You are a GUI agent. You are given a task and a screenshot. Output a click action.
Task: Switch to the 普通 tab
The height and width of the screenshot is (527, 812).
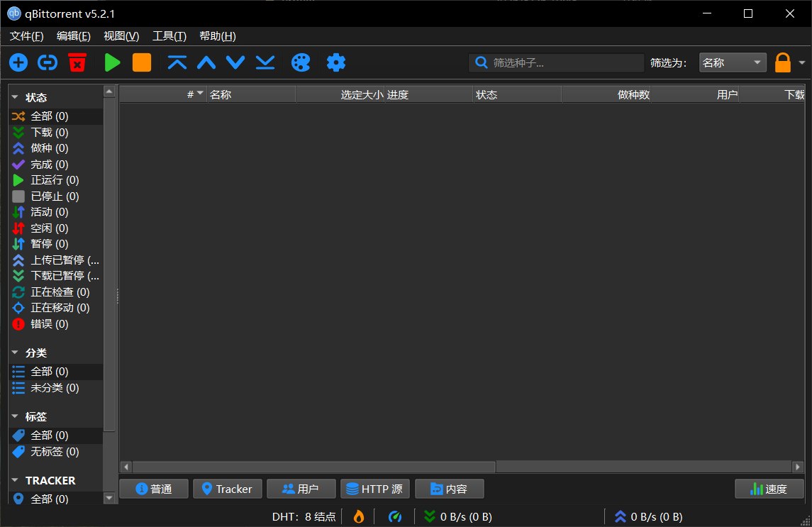[x=154, y=489]
